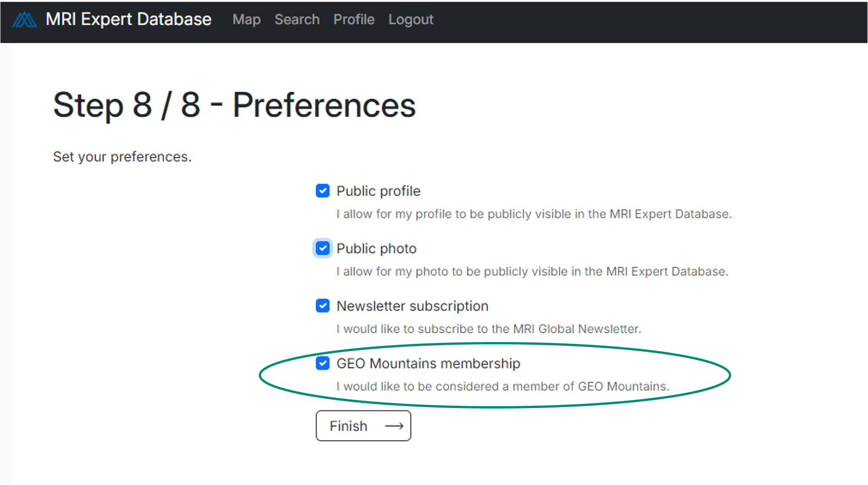Click the highlighted Public photo checkbox icon
The width and height of the screenshot is (868, 485).
[323, 248]
